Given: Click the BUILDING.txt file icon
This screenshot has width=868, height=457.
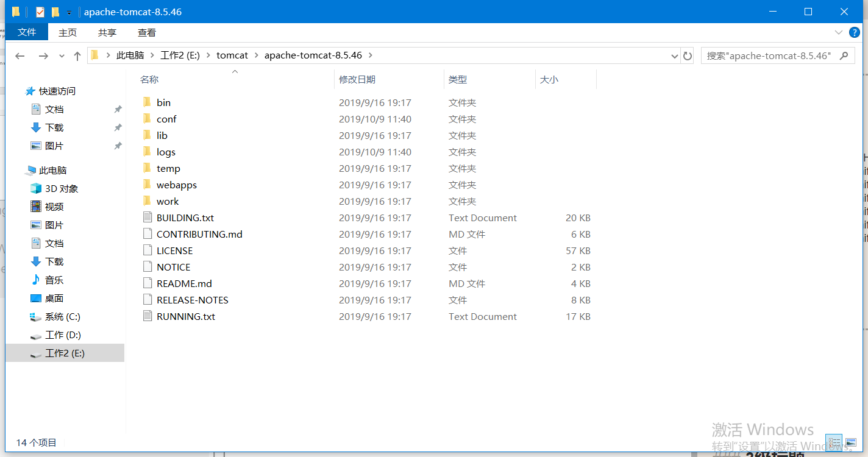Looking at the screenshot, I should tap(146, 218).
